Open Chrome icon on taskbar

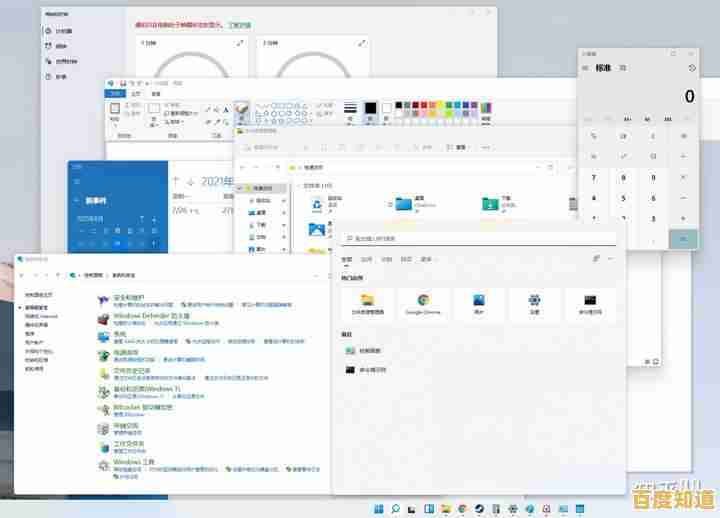462,508
